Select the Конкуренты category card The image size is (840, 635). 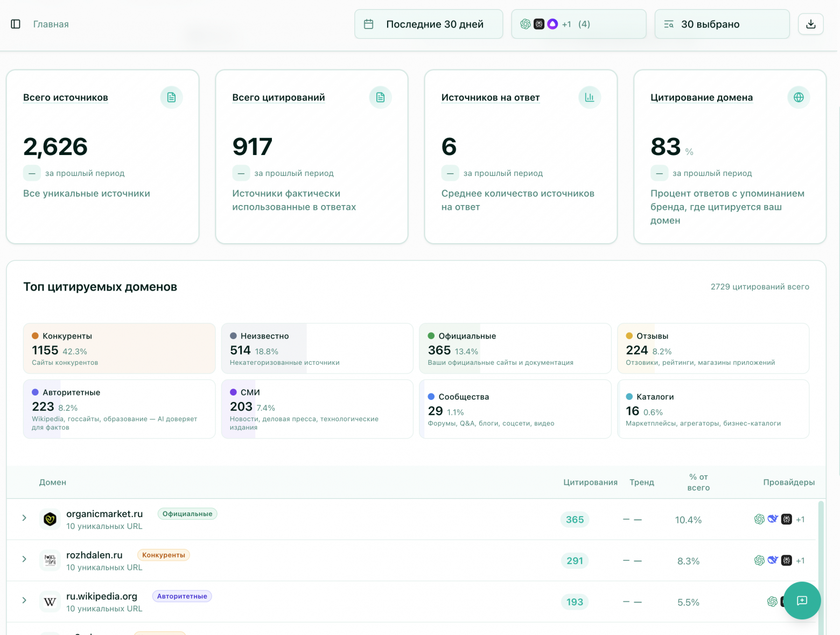[x=119, y=348]
